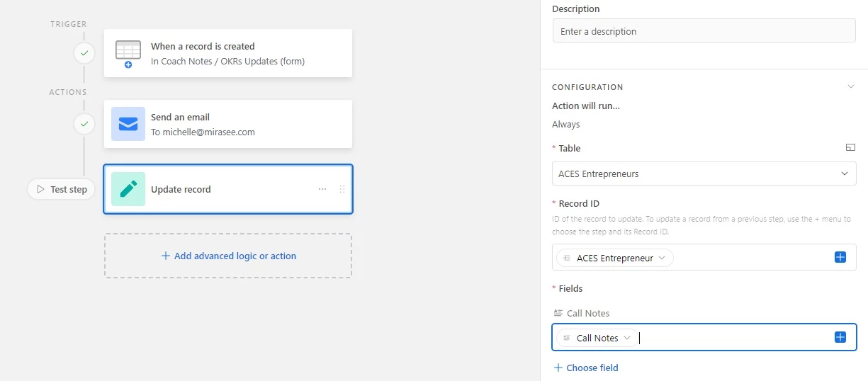Click the trigger step green checkmark
The width and height of the screenshot is (868, 381).
click(84, 53)
